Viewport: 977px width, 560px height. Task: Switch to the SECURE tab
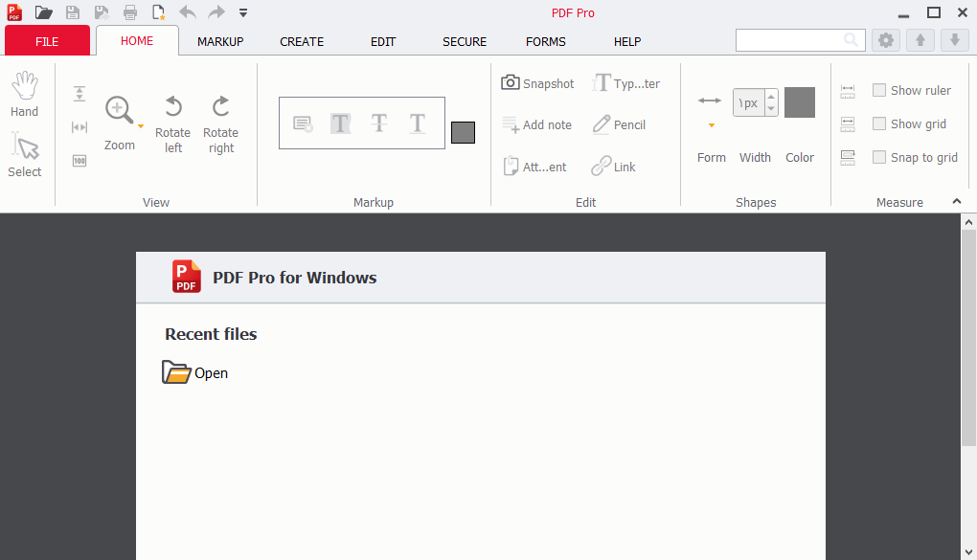pyautogui.click(x=465, y=42)
